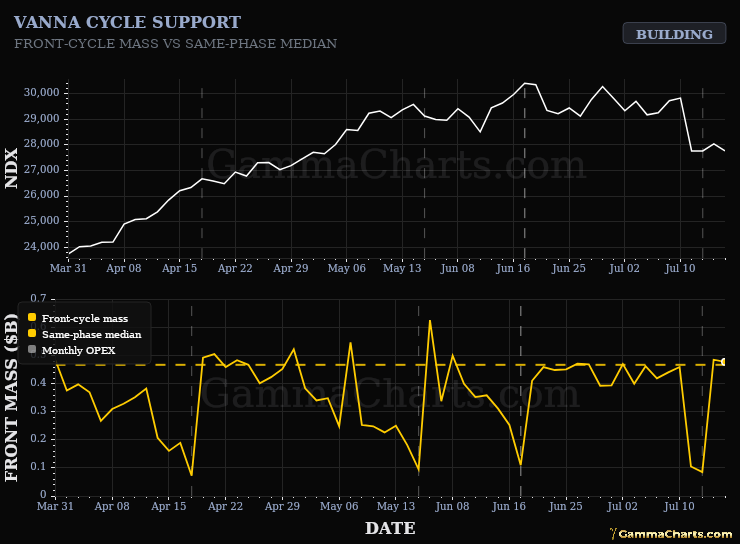740x544 pixels.
Task: Choose Jun 16 on the front mass chart axis
Action: pyautogui.click(x=509, y=506)
